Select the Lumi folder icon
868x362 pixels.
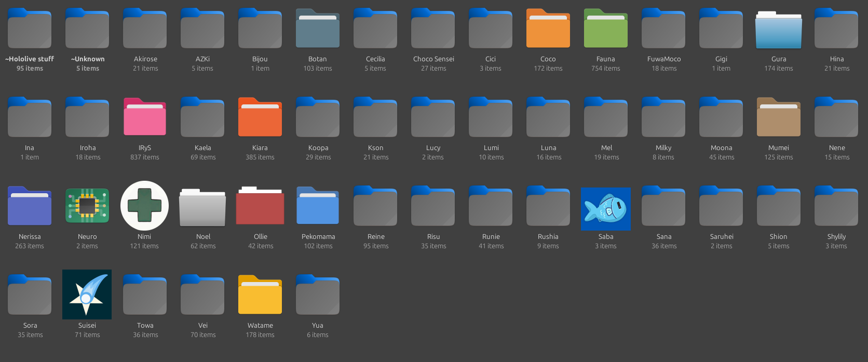491,117
